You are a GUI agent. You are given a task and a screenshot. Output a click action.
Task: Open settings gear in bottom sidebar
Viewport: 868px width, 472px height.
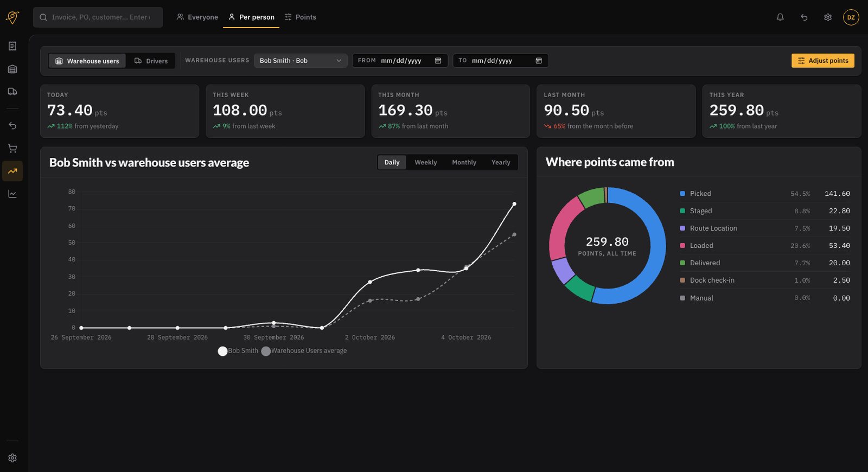(12, 458)
